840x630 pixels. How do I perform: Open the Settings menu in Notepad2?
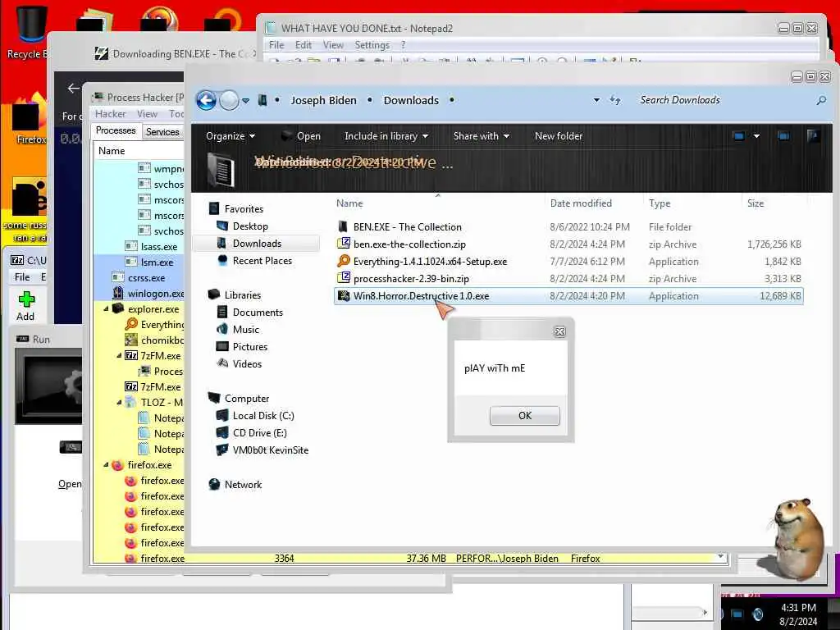[x=372, y=45]
